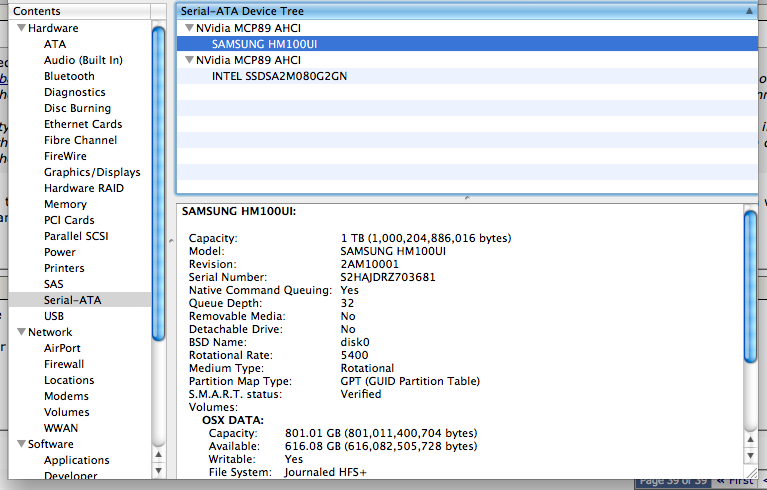Image resolution: width=767 pixels, height=490 pixels.
Task: Select ATA in the Contents list
Action: (x=55, y=44)
